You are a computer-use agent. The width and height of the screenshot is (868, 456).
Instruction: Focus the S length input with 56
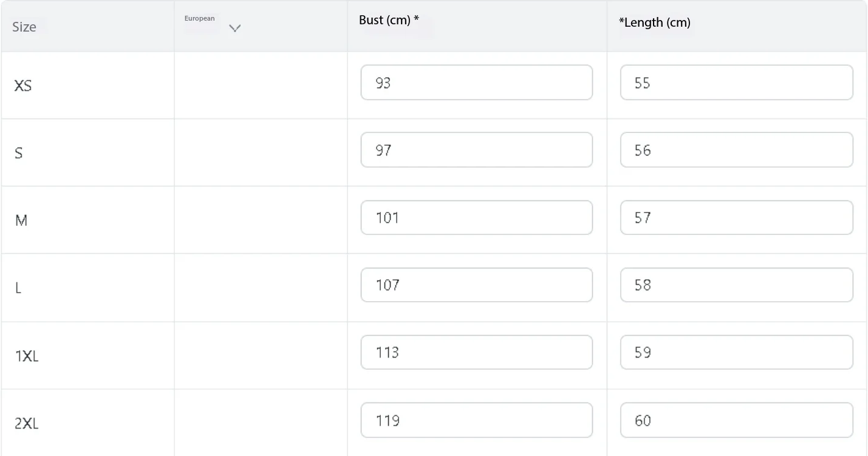click(736, 150)
